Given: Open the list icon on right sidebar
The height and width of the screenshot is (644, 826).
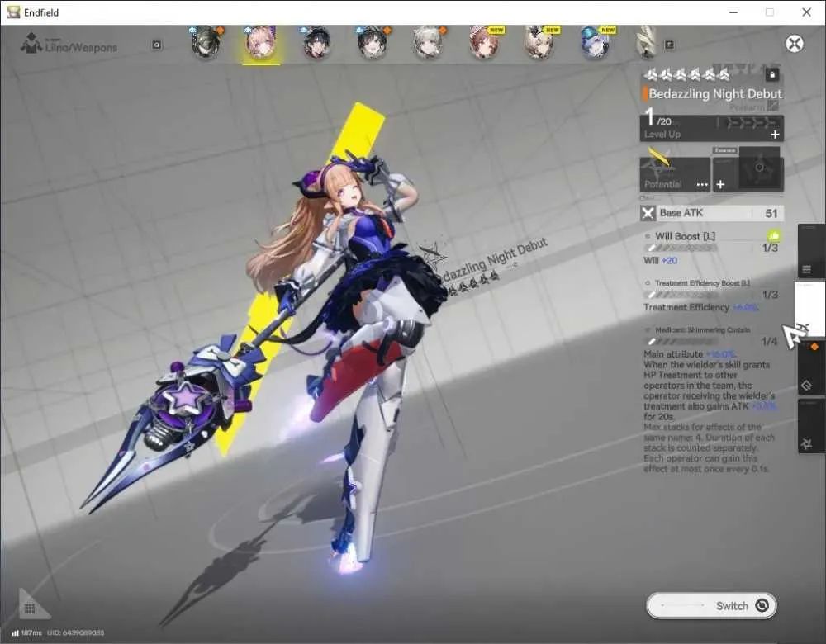Looking at the screenshot, I should pos(806,270).
